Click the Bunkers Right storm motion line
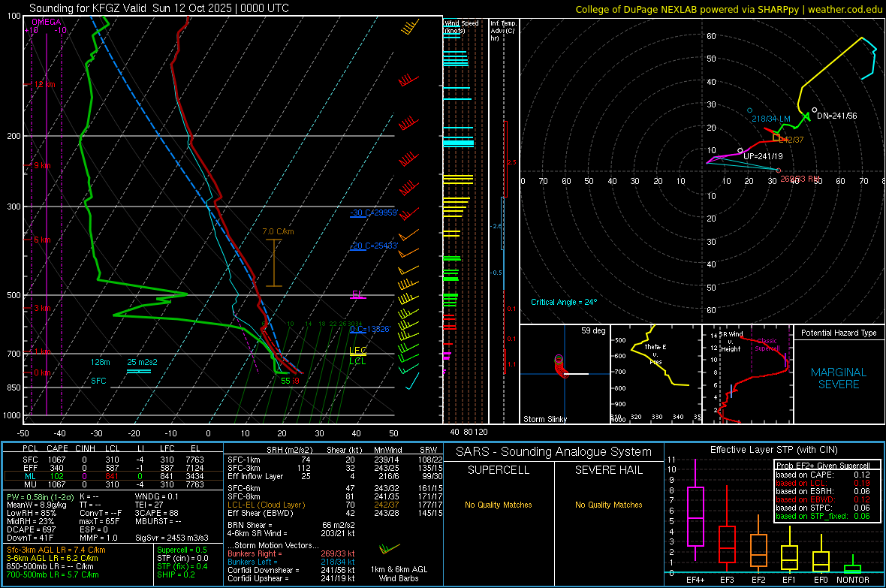 click(x=291, y=553)
